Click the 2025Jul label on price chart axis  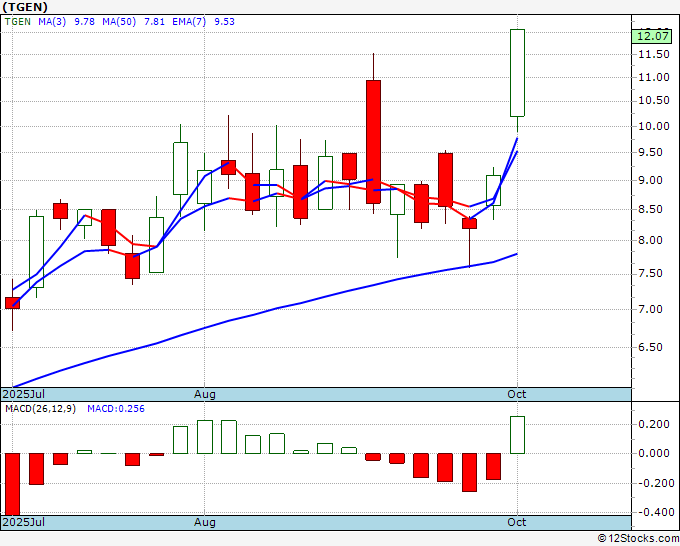tap(24, 394)
